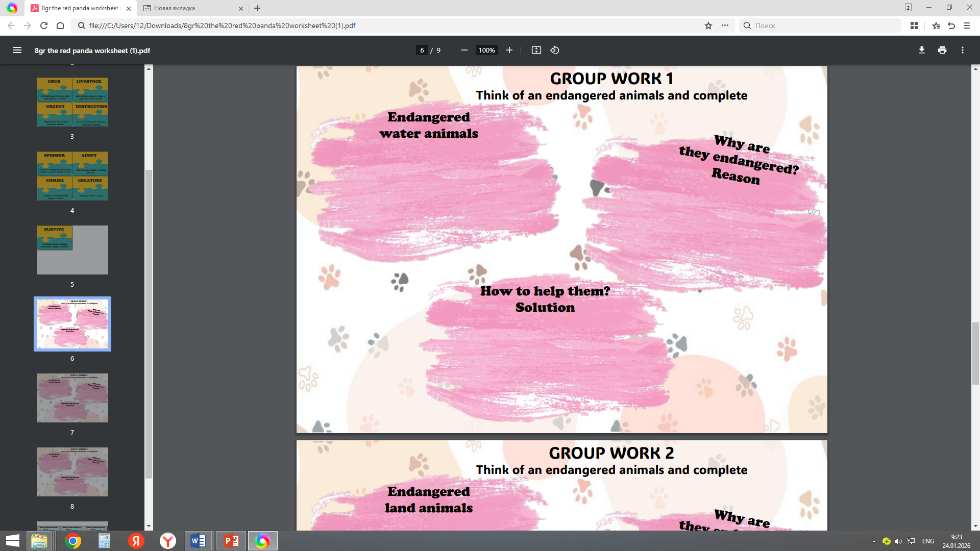Select the page 4 thumbnail
980x551 pixels.
(72, 176)
